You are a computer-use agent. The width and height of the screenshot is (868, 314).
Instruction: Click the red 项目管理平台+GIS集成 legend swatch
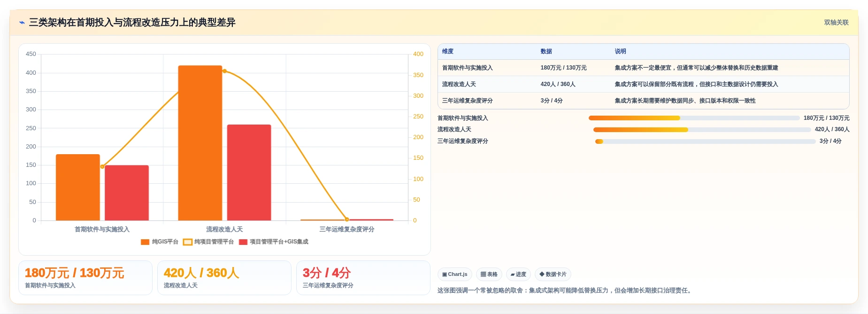(243, 242)
